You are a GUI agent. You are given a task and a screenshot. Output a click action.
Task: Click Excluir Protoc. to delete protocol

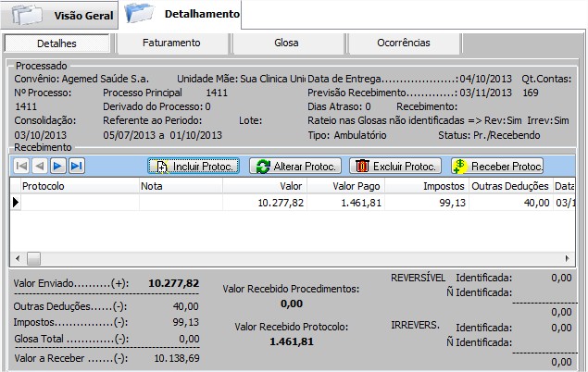pos(396,166)
